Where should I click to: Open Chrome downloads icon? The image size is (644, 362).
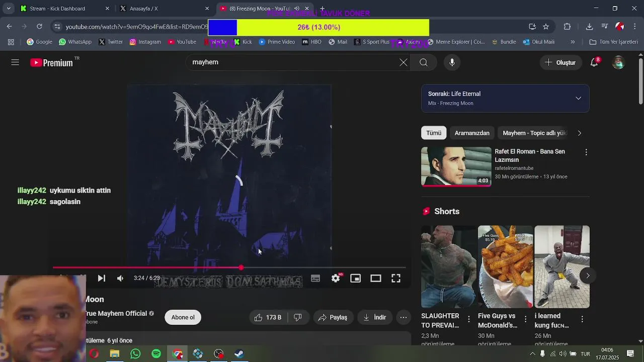coord(589,27)
